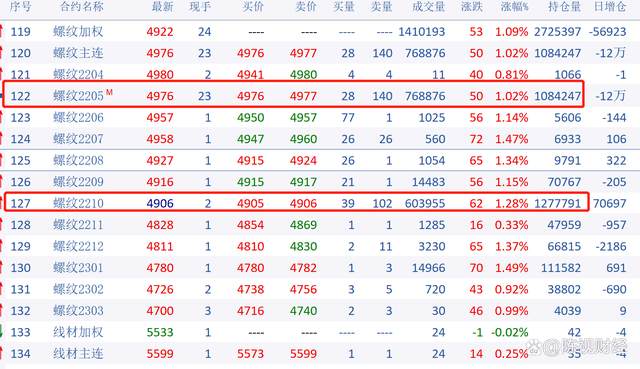Image resolution: width=640 pixels, height=369 pixels.
Task: Select the 螺纹2301 contract name
Action: (x=78, y=268)
